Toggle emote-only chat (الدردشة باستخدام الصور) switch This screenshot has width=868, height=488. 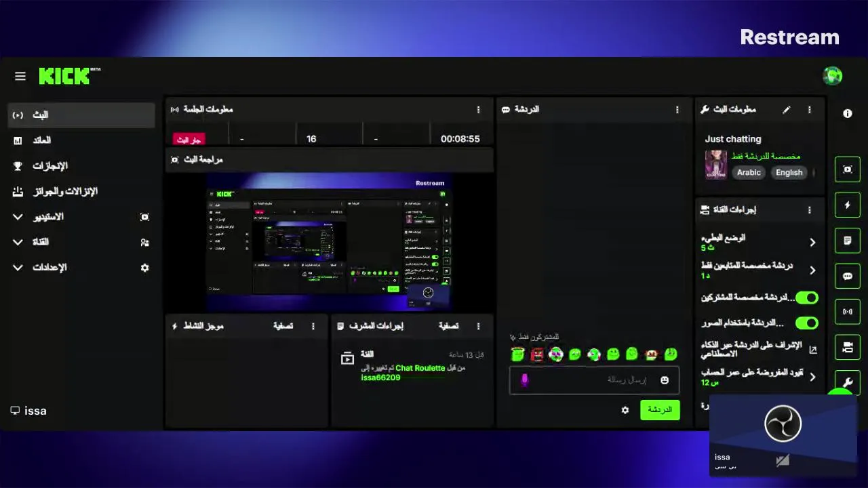point(807,323)
